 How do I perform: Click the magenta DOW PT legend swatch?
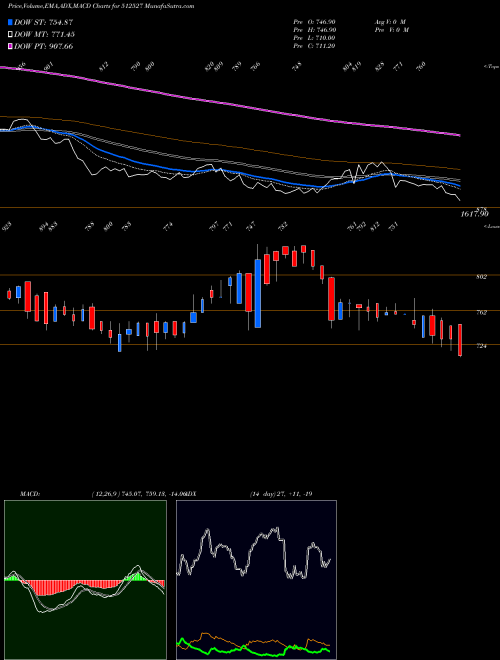(10, 46)
